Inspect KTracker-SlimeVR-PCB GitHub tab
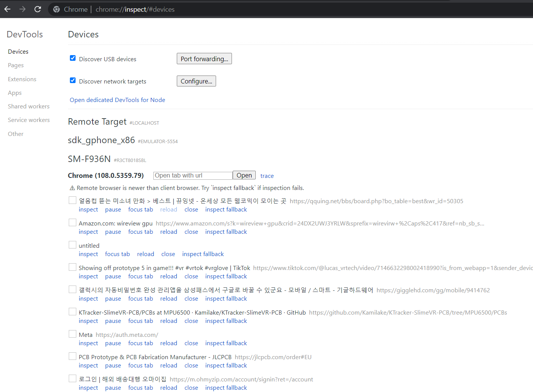The image size is (533, 392). click(x=88, y=321)
